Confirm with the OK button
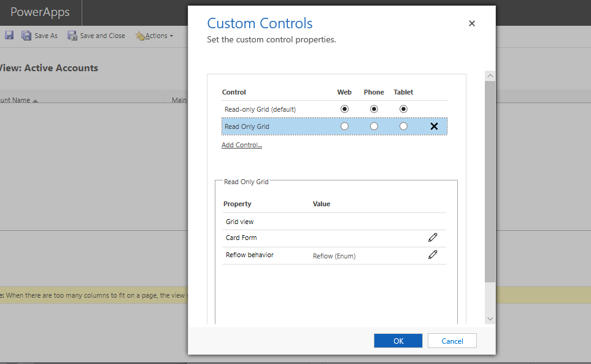Screen dimensions: 591x364 [x=398, y=341]
